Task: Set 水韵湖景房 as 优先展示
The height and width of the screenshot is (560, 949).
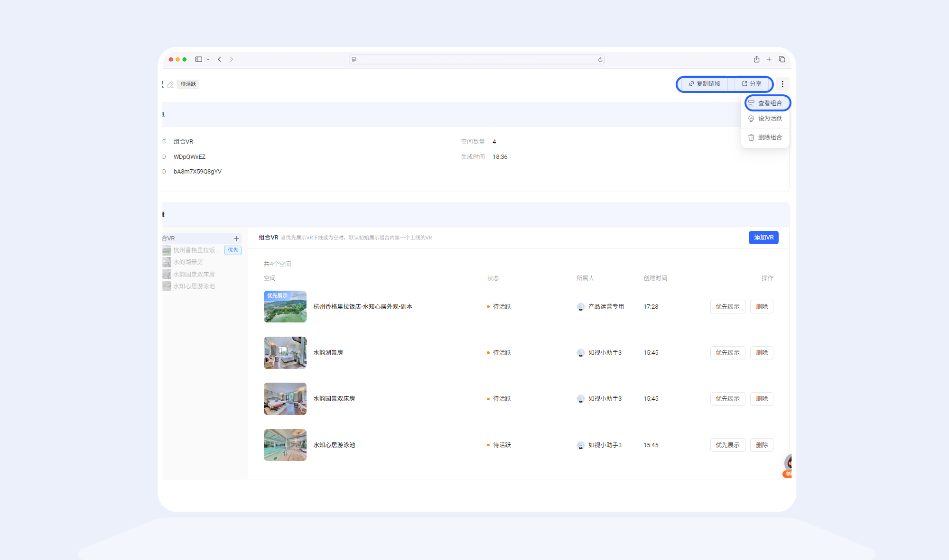Action: tap(727, 353)
